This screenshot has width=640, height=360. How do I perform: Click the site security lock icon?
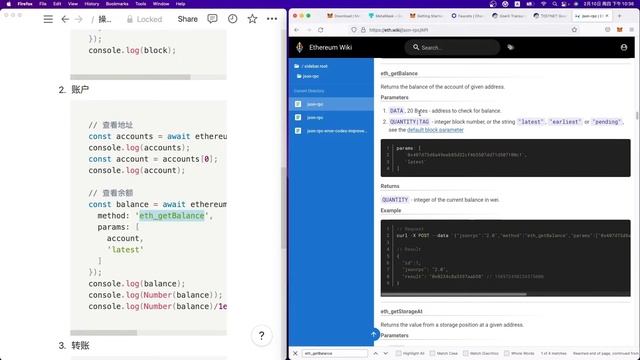363,30
